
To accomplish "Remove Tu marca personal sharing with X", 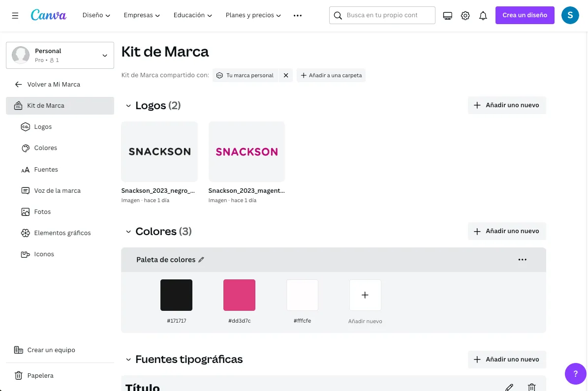I will 286,75.
